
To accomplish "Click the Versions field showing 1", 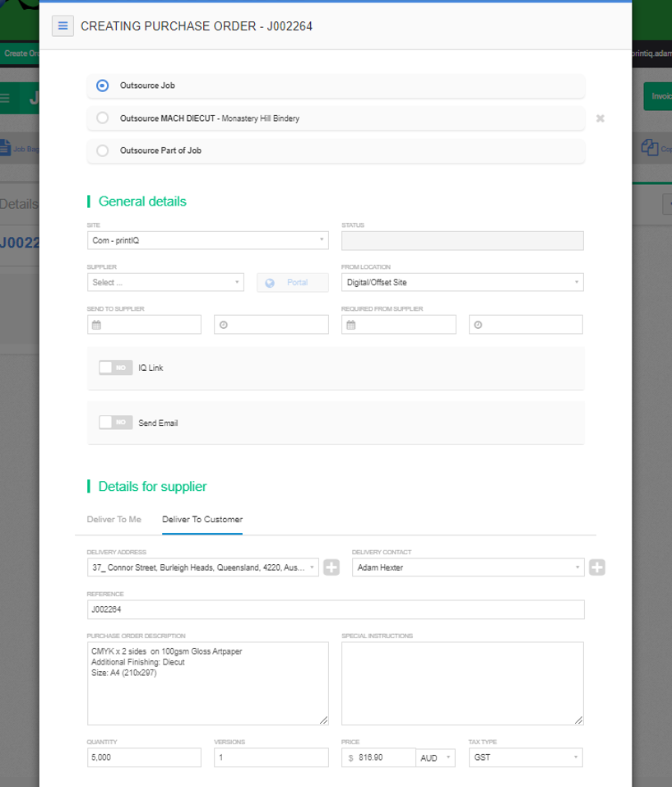I will [271, 757].
